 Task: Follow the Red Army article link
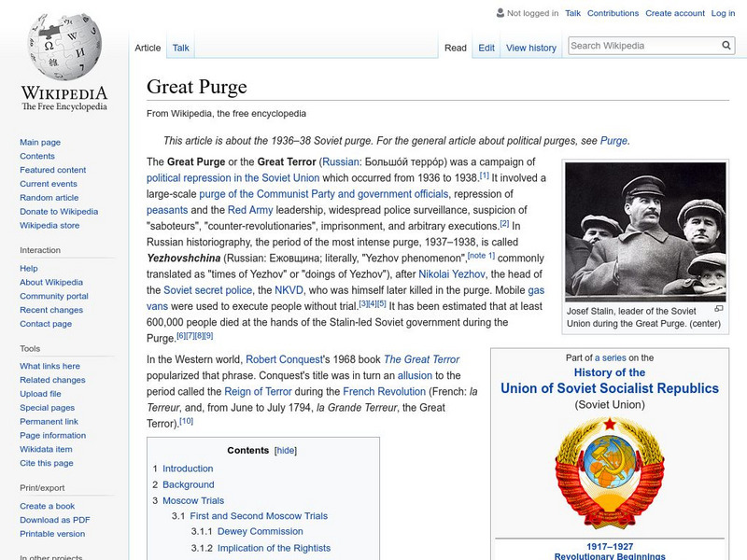click(x=250, y=210)
